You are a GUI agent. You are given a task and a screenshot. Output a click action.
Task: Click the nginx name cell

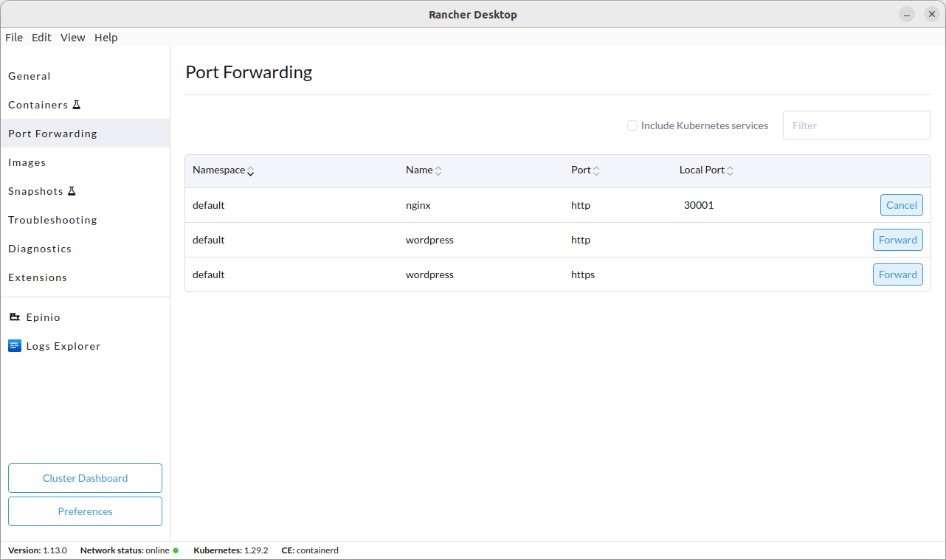[418, 205]
